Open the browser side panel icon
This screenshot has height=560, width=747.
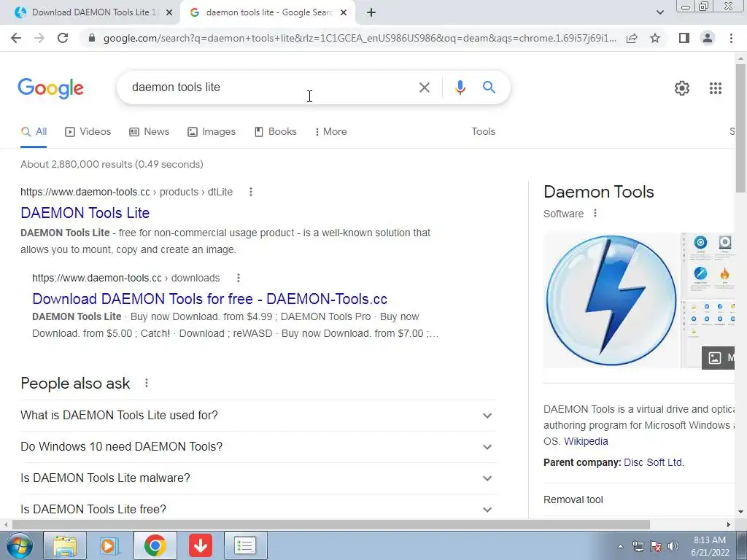[x=684, y=38]
